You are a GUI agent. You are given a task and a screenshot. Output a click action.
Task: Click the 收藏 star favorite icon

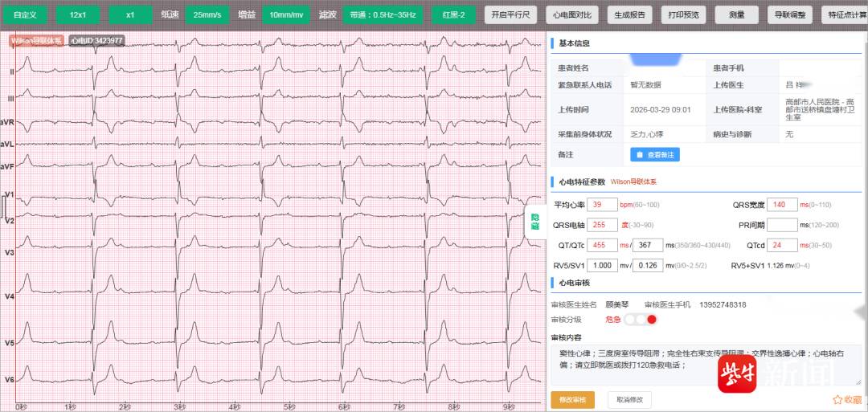tap(838, 399)
